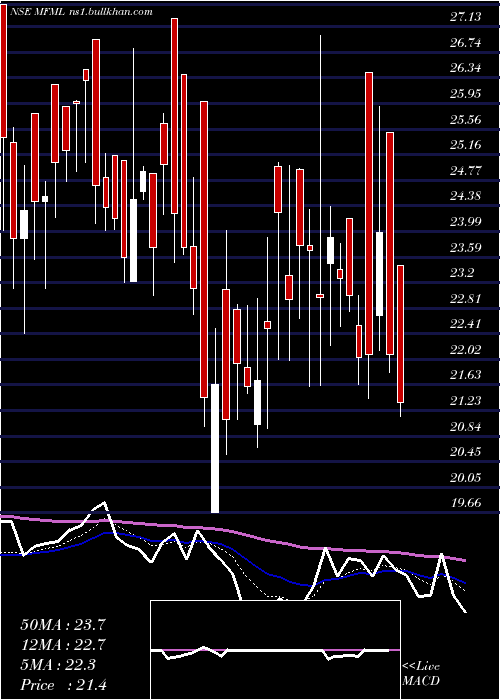Click the 21.23 price axis label
The image size is (500, 700).
[x=465, y=401]
